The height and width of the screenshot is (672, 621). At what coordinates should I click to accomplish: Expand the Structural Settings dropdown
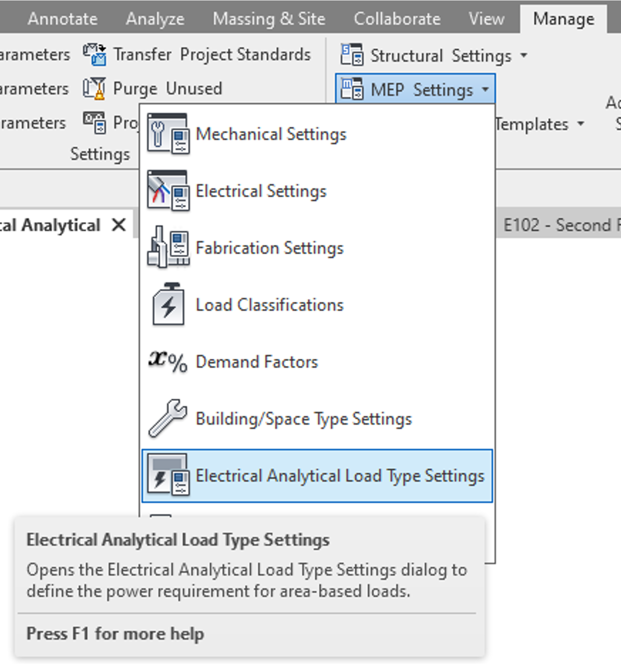(524, 56)
